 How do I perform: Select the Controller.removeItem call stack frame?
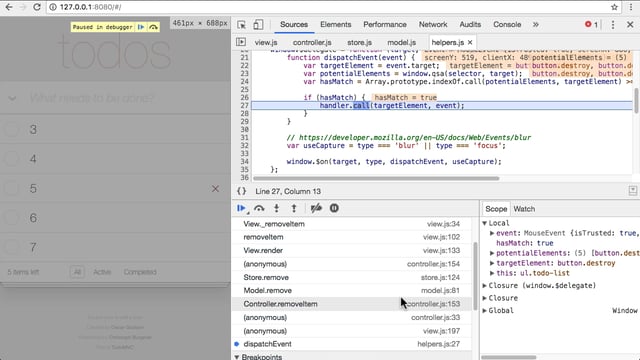352,304
